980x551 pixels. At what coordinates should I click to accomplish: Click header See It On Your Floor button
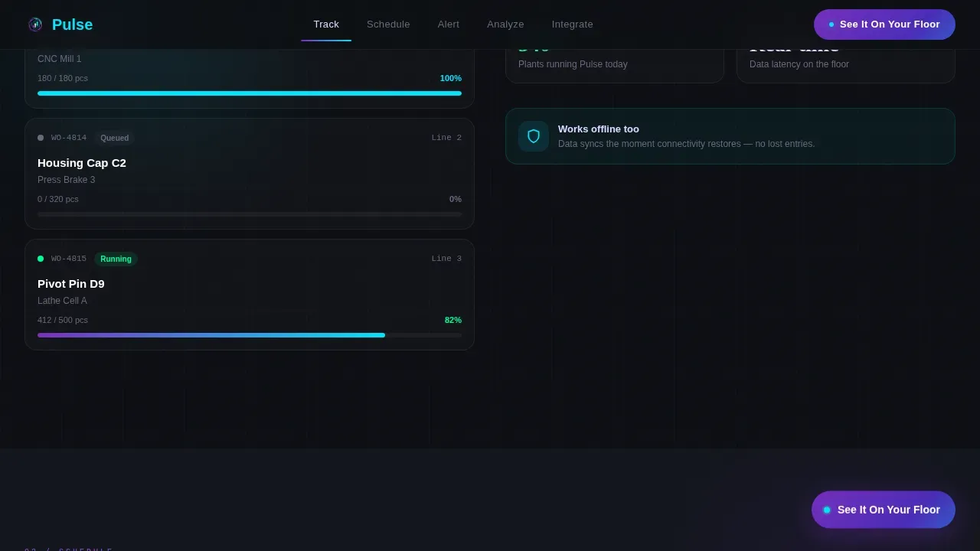coord(884,24)
